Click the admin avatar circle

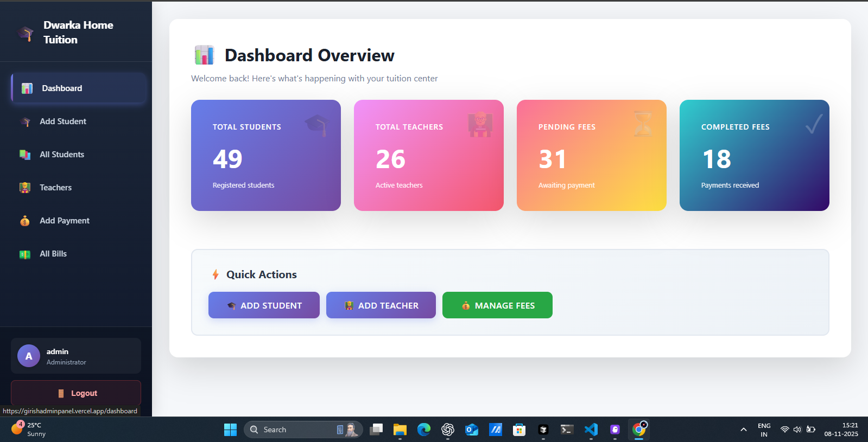[29, 356]
